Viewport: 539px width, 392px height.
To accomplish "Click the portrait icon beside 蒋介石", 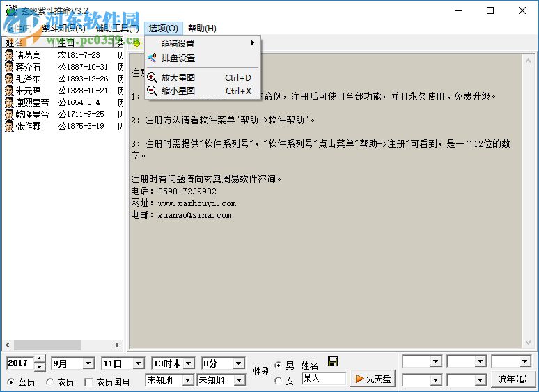I will point(9,67).
